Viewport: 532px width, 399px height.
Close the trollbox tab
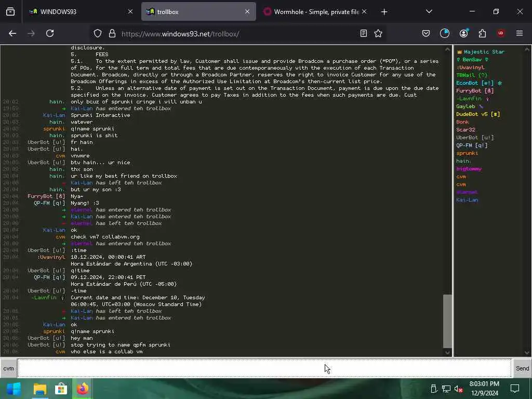tap(247, 12)
